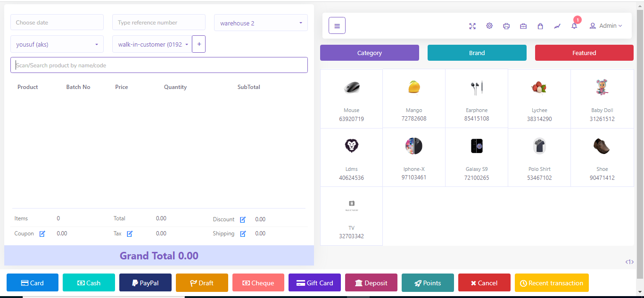Click the briefcase icon in header
The height and width of the screenshot is (298, 644).
[523, 26]
